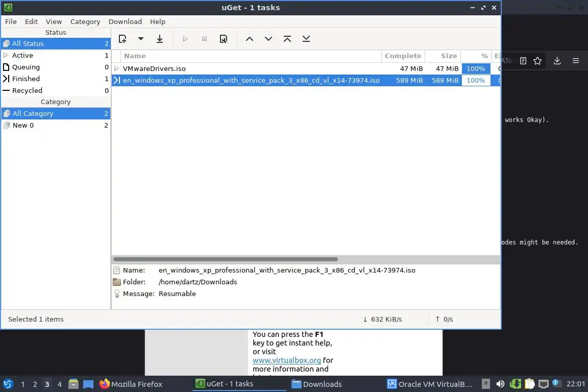Viewport: 588px width, 392px height.
Task: Click Firefox downloads icon in background window
Action: (557, 61)
